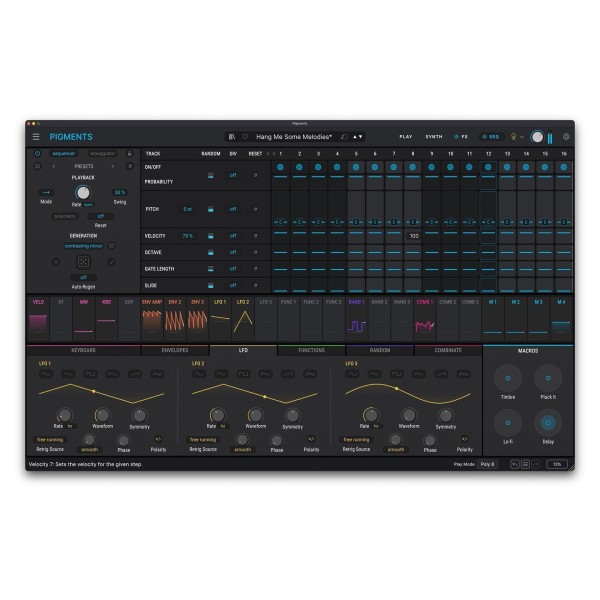Image resolution: width=600 pixels, height=600 pixels.
Task: Open the Play Mode Poly 8 selector
Action: tap(488, 464)
